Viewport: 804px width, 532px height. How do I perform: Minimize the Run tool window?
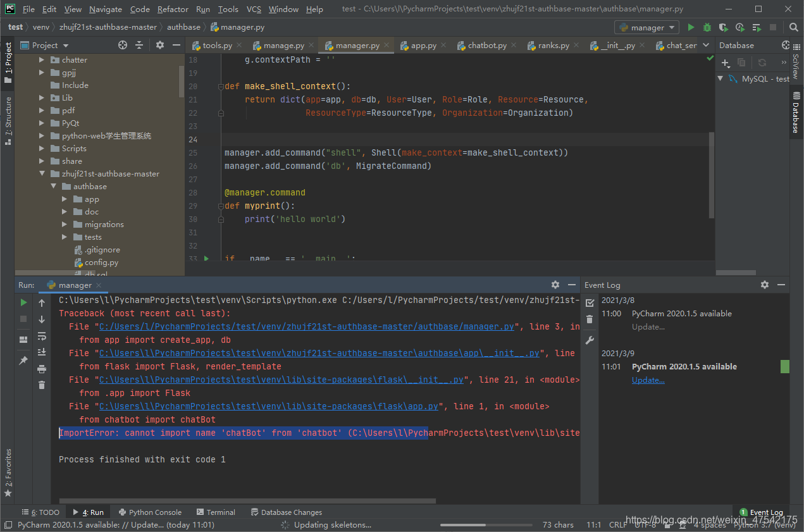click(572, 285)
